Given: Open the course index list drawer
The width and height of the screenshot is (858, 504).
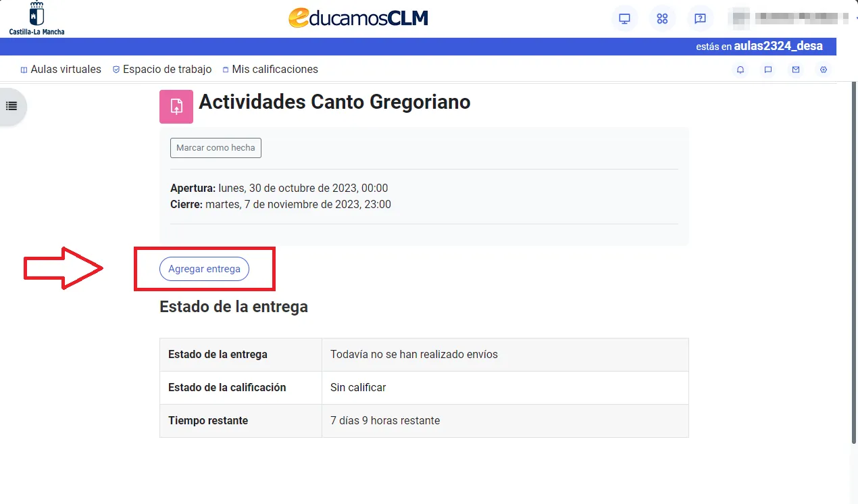Looking at the screenshot, I should [11, 106].
